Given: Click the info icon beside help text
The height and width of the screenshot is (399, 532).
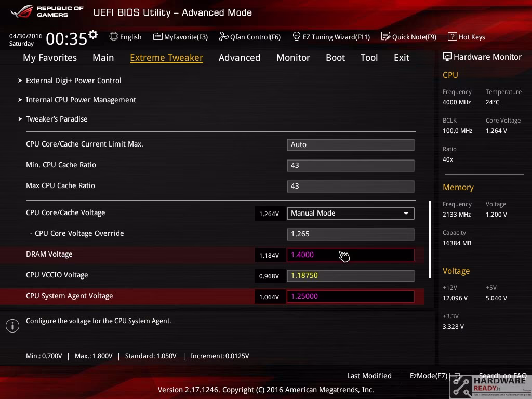Looking at the screenshot, I should click(x=12, y=326).
